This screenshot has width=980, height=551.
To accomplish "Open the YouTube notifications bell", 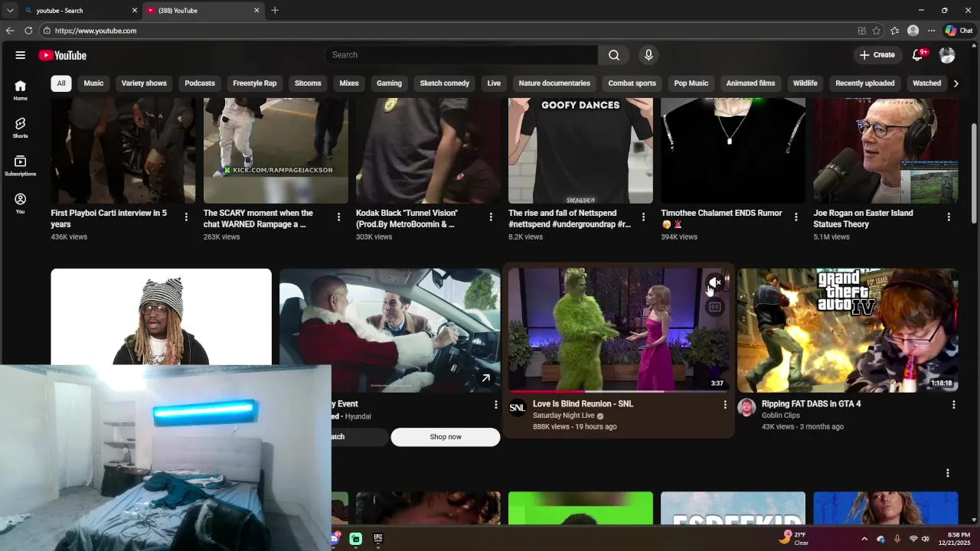I will pyautogui.click(x=918, y=55).
